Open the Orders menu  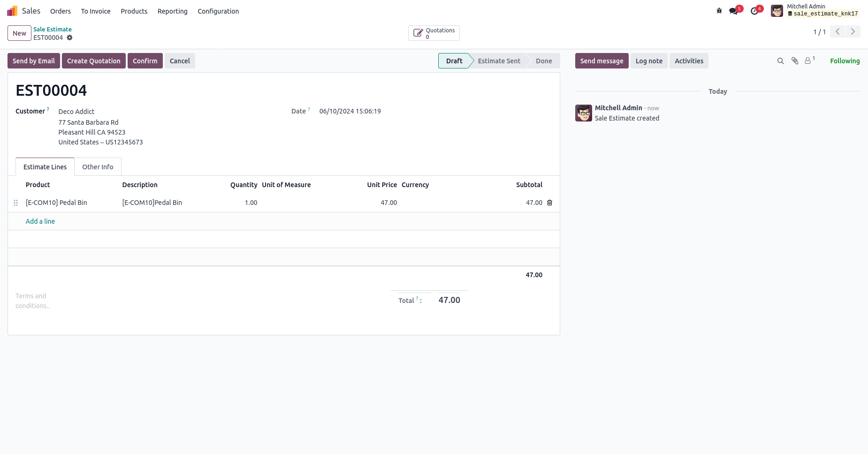[x=61, y=11]
